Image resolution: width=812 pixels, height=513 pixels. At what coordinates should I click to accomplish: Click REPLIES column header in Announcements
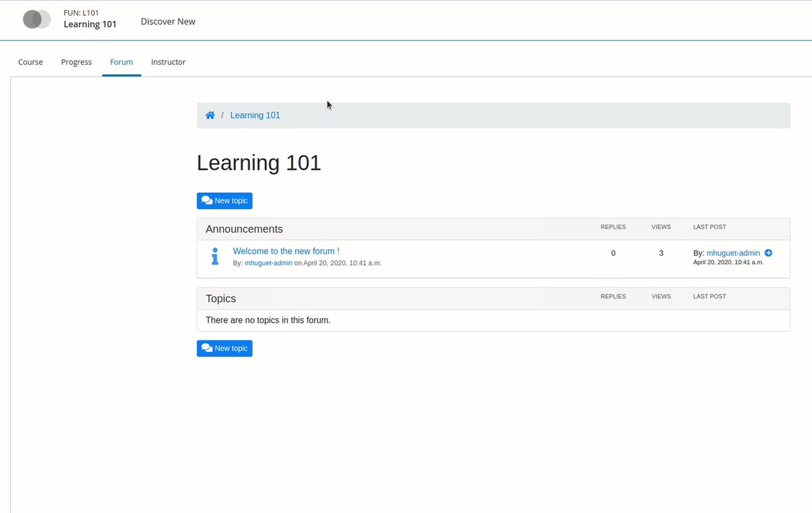(613, 227)
